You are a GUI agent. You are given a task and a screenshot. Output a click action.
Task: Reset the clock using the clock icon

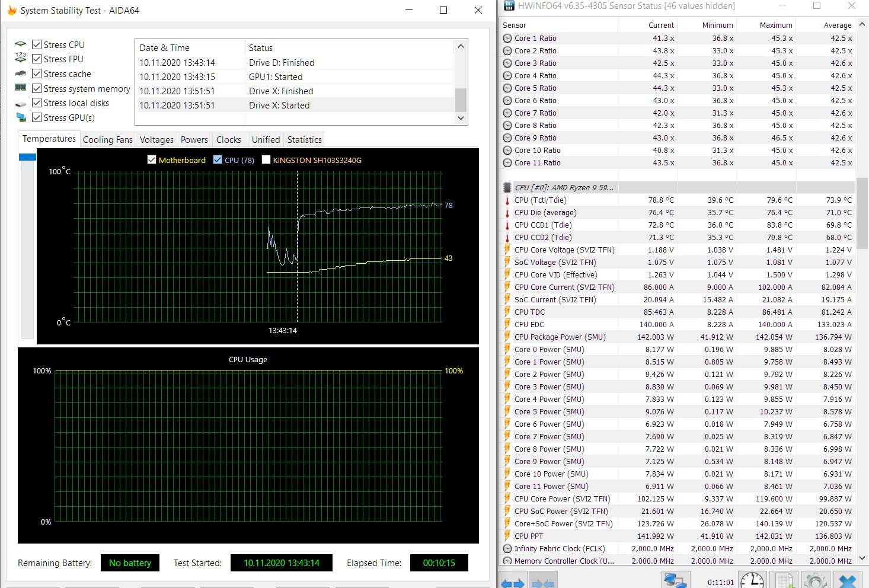click(752, 581)
